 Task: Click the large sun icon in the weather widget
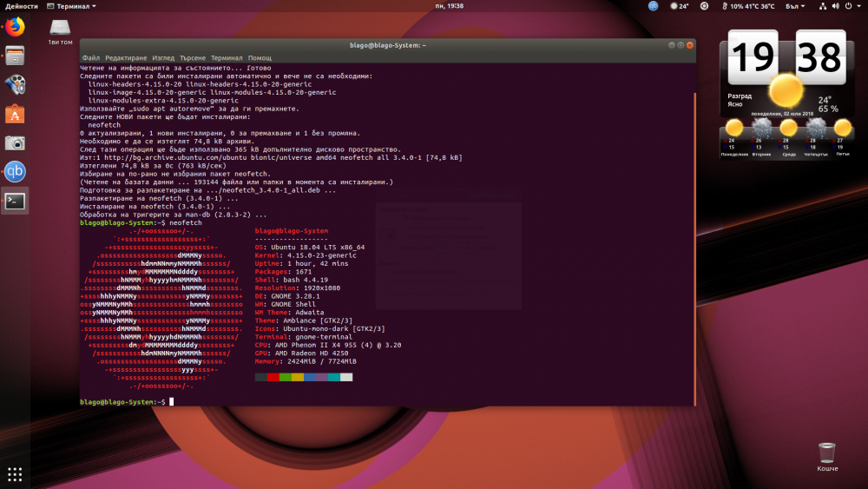point(786,90)
